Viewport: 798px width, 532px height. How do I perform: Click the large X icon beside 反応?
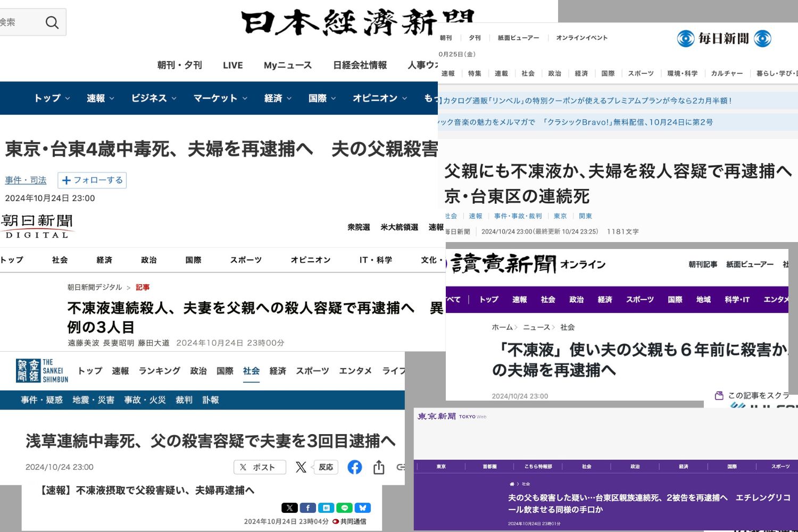coord(301,467)
